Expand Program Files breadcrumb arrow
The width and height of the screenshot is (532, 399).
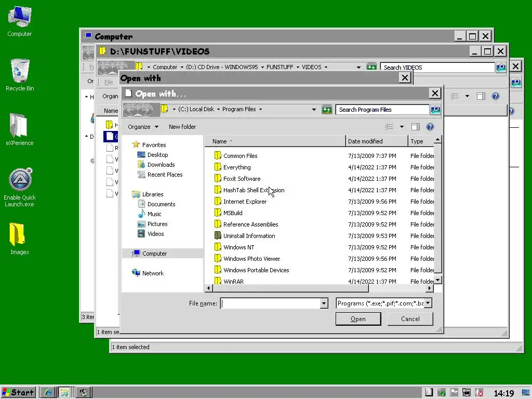[261, 109]
